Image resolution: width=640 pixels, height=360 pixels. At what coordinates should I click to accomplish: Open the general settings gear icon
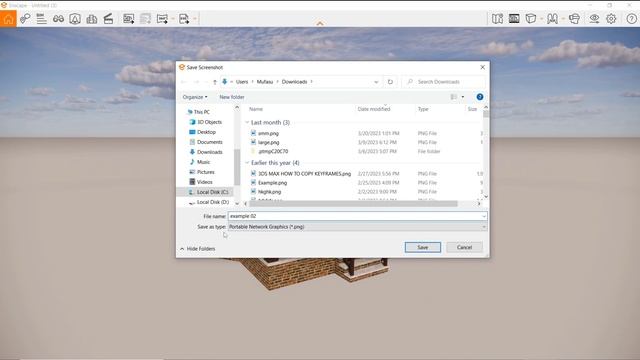coord(611,19)
